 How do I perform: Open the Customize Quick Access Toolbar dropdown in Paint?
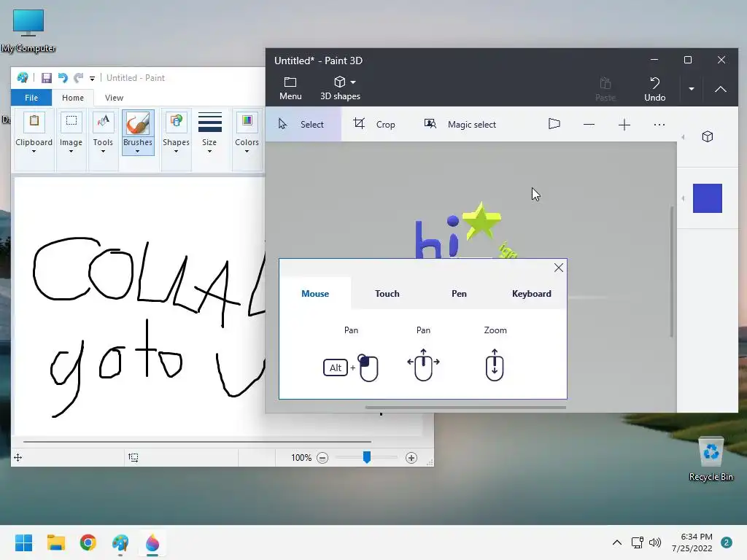point(92,79)
